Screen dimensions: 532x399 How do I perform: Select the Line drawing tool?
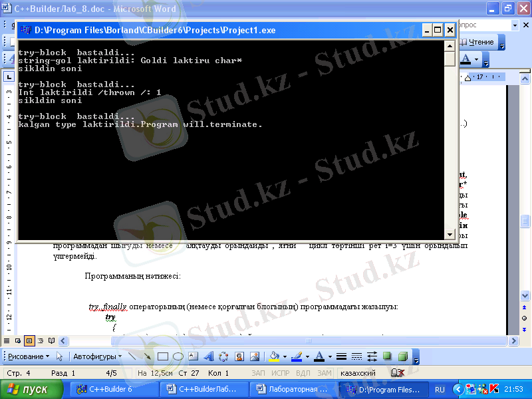(132, 356)
